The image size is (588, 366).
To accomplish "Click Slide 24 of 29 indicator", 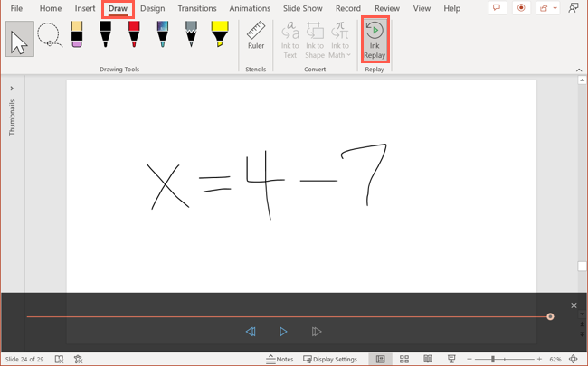I will click(24, 360).
